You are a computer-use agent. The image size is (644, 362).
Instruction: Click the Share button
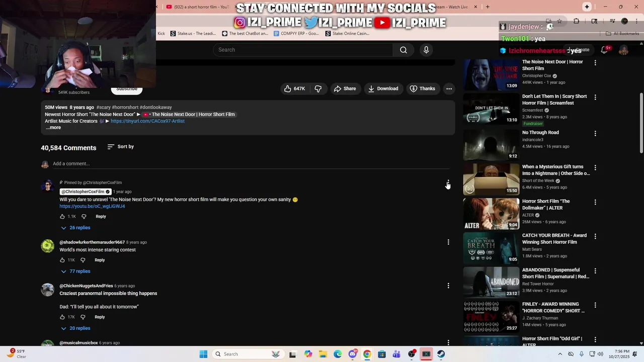click(x=345, y=88)
